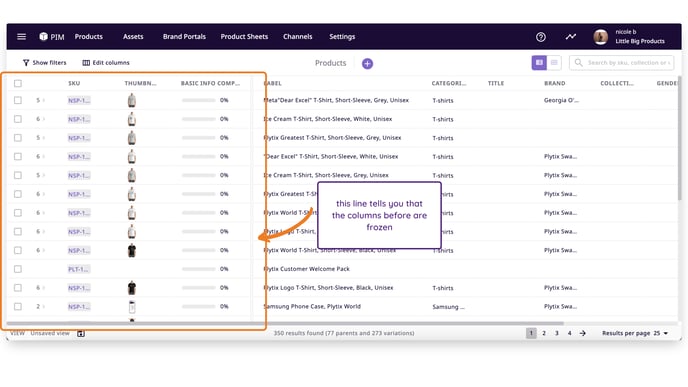Screen dimensions: 688x387
Task: Open the Assets menu
Action: pos(133,36)
